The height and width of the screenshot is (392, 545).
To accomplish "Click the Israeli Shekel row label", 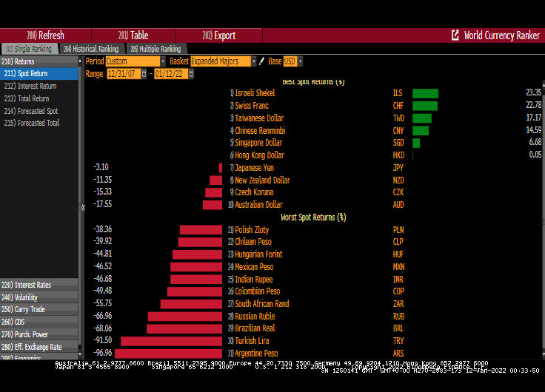I will pyautogui.click(x=255, y=93).
